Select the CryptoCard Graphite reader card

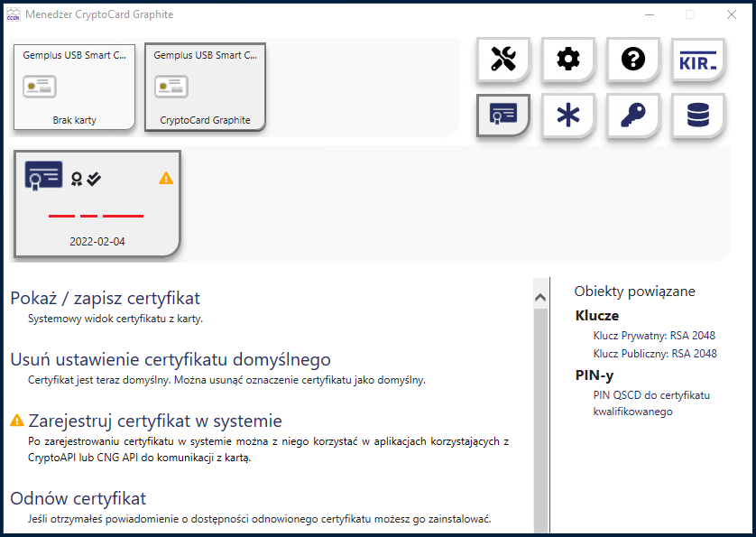pyautogui.click(x=205, y=87)
